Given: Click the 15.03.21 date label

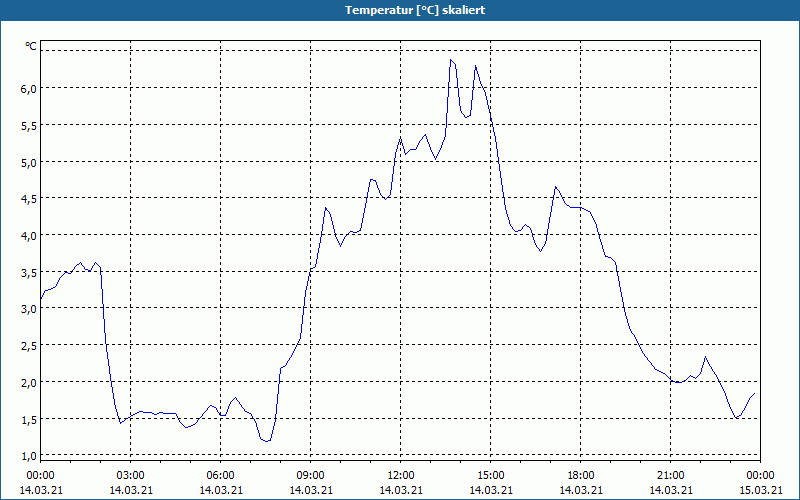Looking at the screenshot, I should (x=760, y=490).
